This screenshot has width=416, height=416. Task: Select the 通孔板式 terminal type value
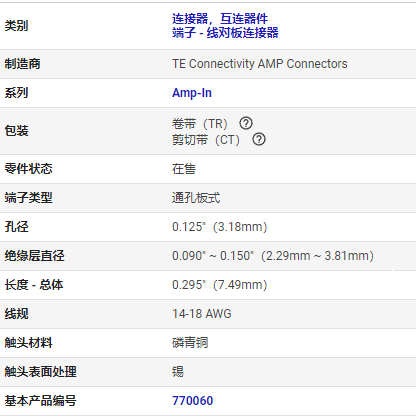coord(196,198)
